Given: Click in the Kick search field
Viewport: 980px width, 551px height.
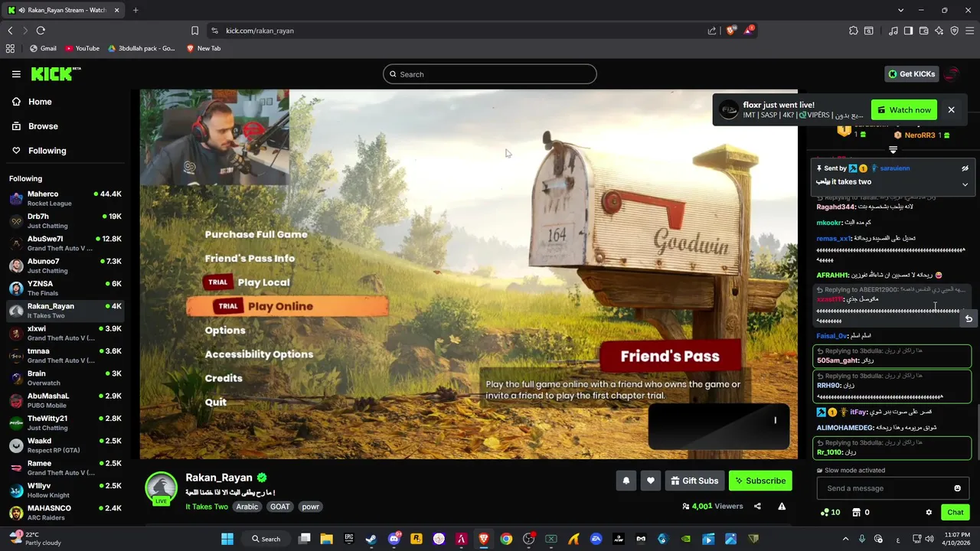Looking at the screenshot, I should 490,74.
